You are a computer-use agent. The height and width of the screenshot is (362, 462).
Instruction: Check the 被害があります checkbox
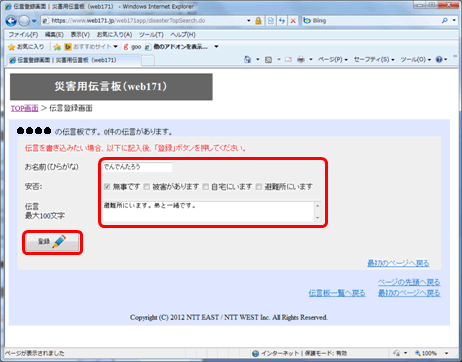[x=146, y=187]
